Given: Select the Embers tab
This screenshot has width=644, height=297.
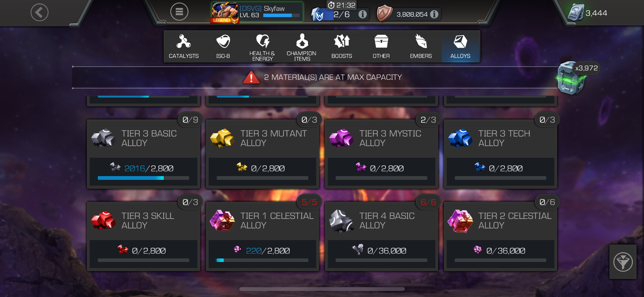Looking at the screenshot, I should tap(421, 47).
